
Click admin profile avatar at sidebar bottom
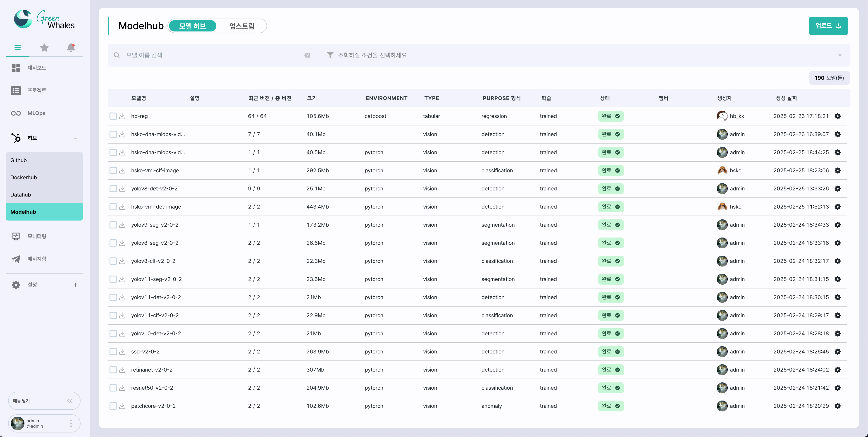(17, 423)
